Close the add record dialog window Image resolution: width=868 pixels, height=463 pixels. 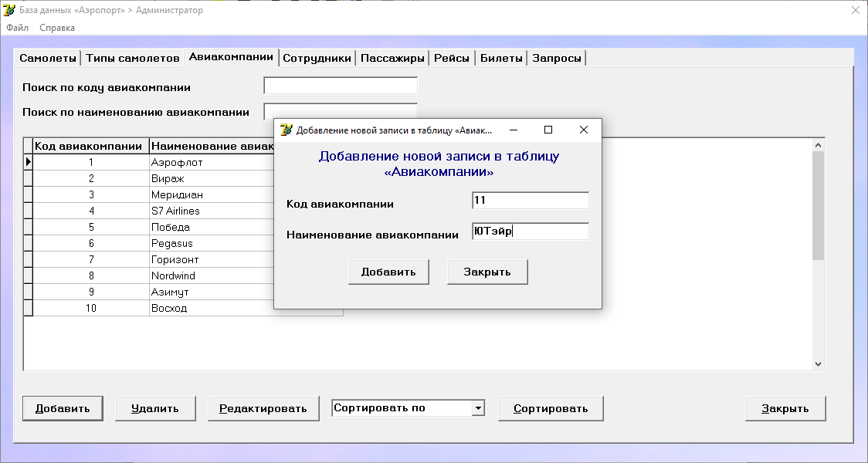[x=584, y=130]
